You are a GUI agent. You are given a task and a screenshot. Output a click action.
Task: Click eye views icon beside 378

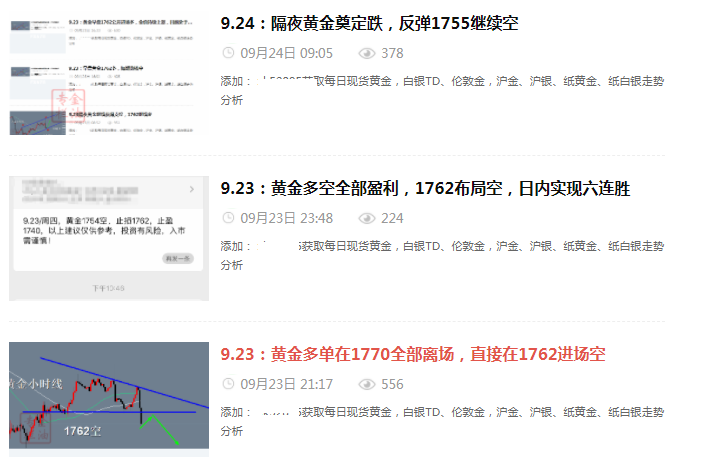(x=367, y=53)
